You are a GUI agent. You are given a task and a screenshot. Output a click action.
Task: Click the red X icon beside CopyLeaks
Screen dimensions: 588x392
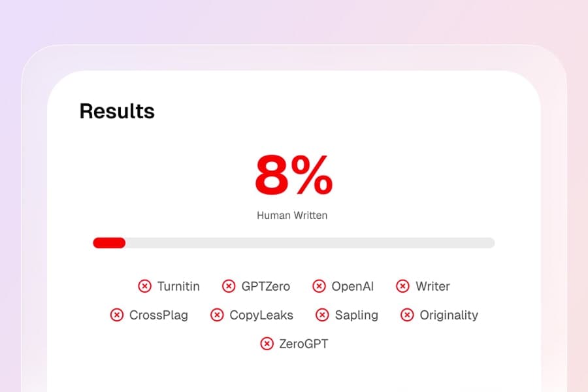pyautogui.click(x=217, y=315)
